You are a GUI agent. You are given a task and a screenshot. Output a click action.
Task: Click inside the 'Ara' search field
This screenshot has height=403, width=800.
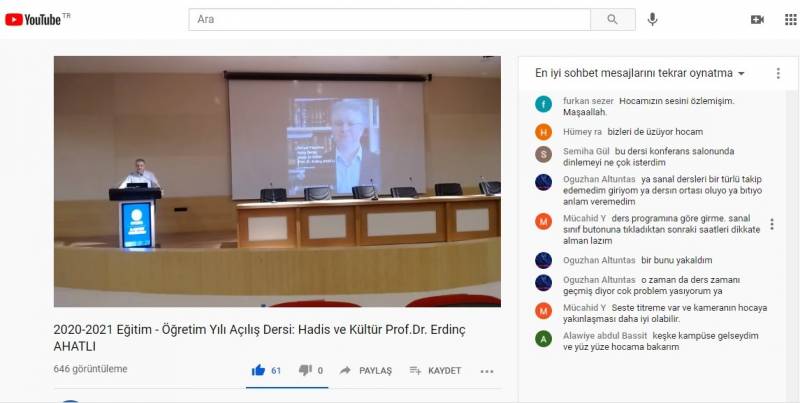click(x=390, y=19)
